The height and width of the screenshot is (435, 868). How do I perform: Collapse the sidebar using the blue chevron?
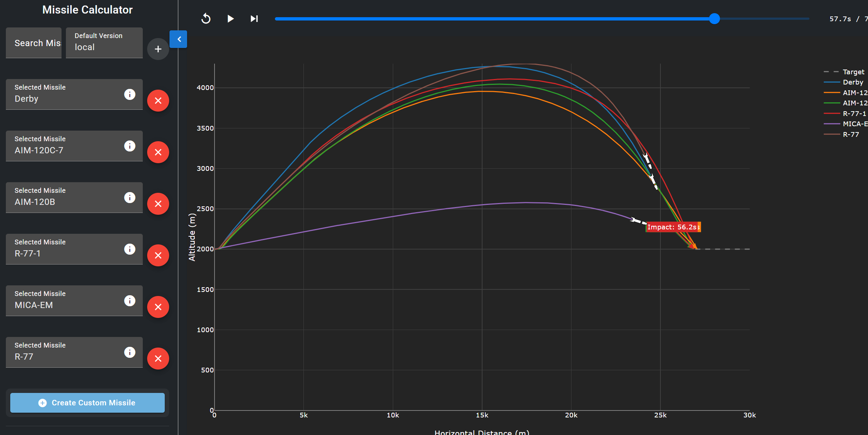pos(178,39)
